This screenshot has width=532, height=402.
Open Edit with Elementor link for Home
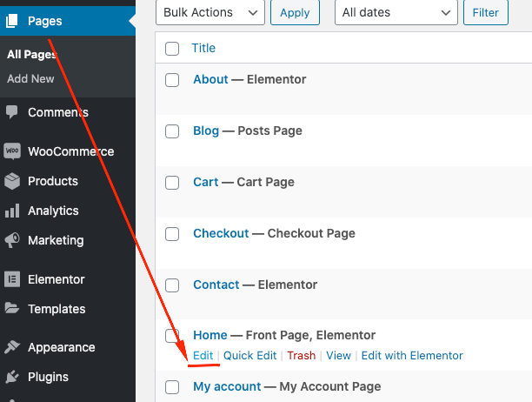[x=412, y=355]
